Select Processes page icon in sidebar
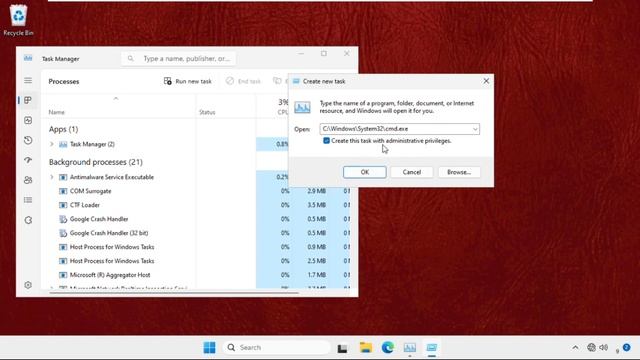 point(28,100)
